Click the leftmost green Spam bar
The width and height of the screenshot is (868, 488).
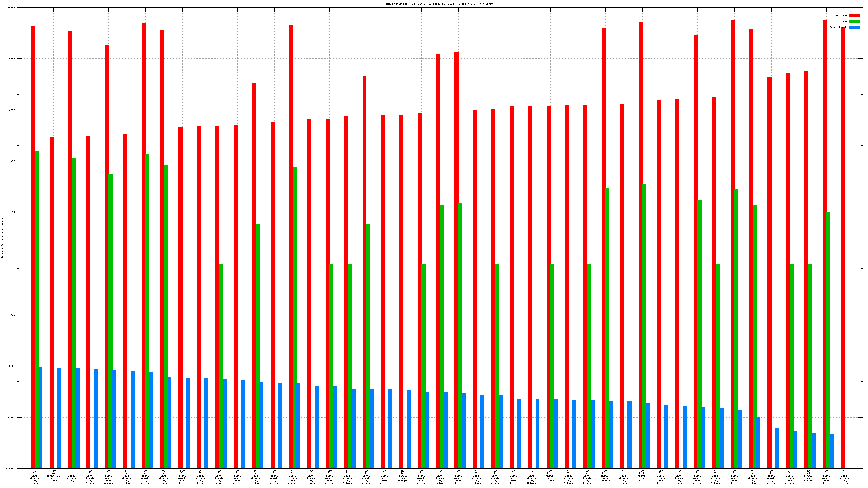pos(37,303)
